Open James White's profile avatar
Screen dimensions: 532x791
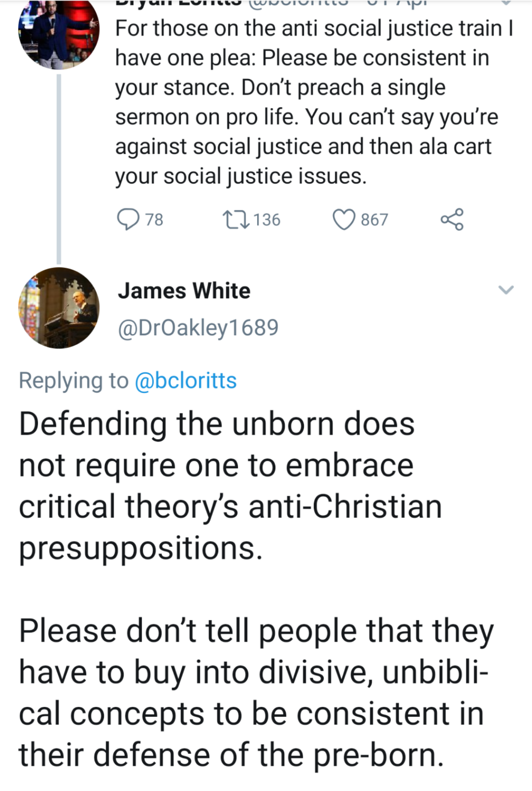59,308
